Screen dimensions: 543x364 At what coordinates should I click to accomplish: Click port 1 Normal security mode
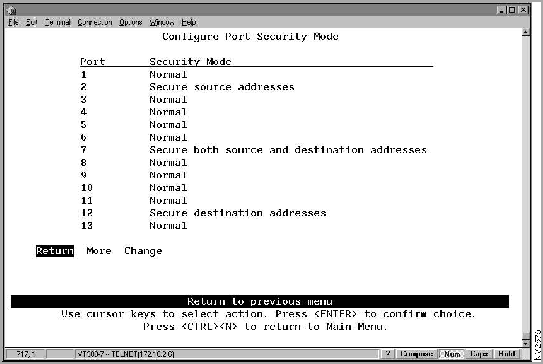pos(168,74)
